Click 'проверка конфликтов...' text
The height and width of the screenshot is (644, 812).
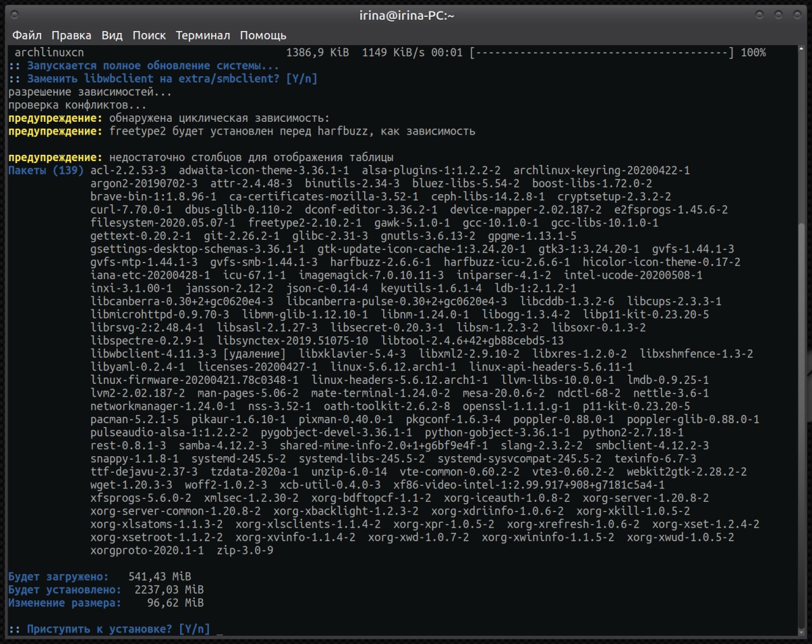click(x=77, y=105)
